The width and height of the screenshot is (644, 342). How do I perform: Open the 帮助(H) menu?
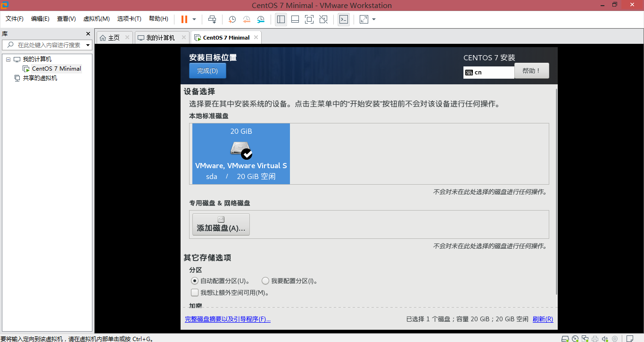point(158,19)
